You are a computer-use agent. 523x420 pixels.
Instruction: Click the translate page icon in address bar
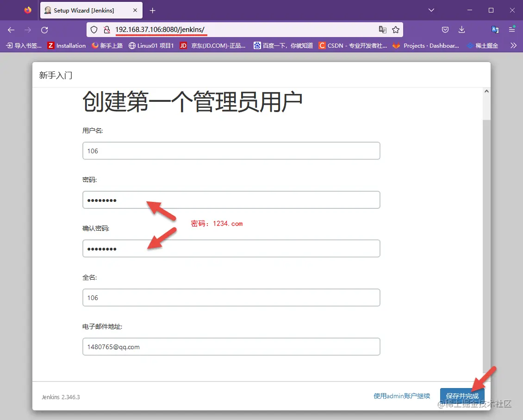(x=383, y=29)
